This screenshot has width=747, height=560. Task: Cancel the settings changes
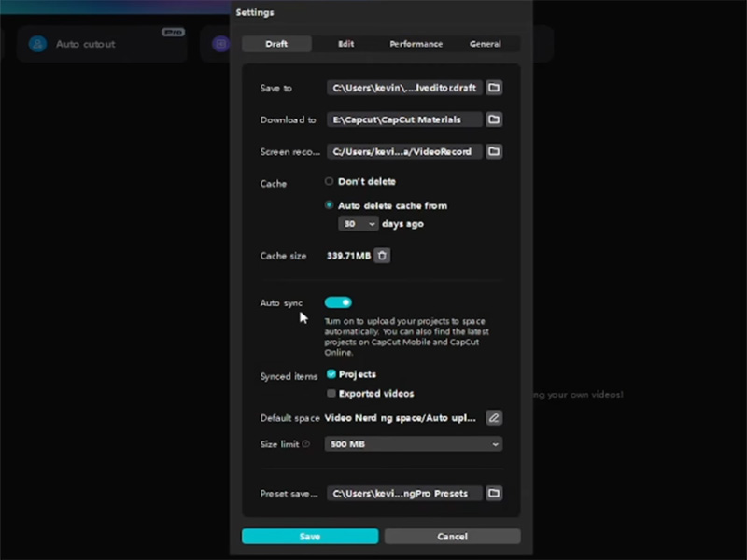tap(452, 536)
